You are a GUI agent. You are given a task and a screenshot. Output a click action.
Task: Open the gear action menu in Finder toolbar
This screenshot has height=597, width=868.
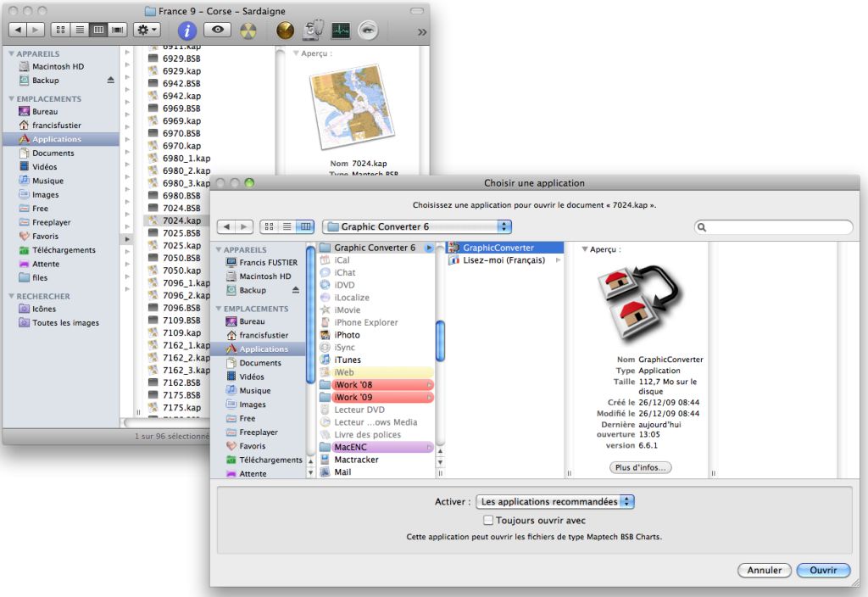147,30
